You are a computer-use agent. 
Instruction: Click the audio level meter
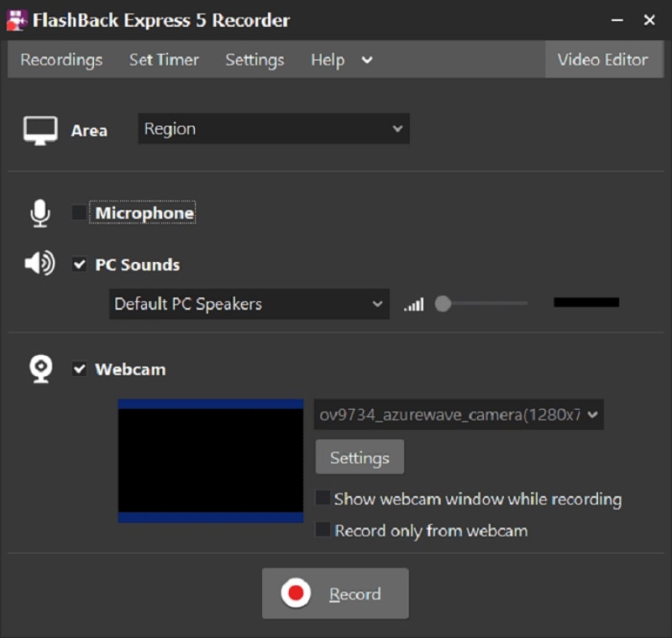pos(585,301)
